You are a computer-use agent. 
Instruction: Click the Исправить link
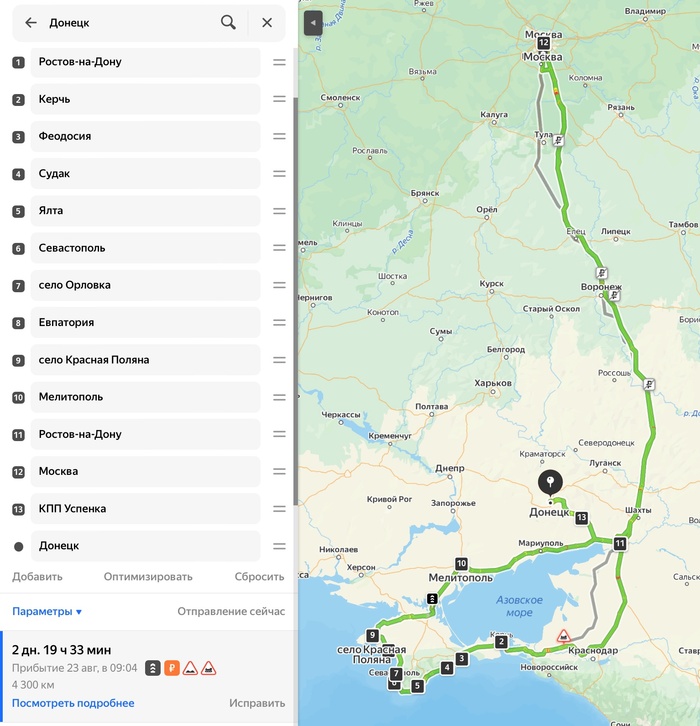[x=257, y=703]
